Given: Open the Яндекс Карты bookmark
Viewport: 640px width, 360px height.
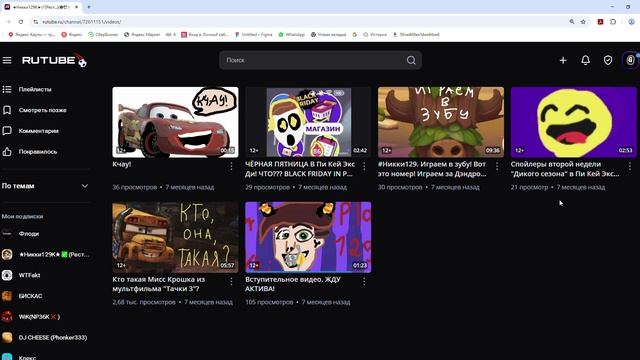Looking at the screenshot, I should click(x=32, y=35).
